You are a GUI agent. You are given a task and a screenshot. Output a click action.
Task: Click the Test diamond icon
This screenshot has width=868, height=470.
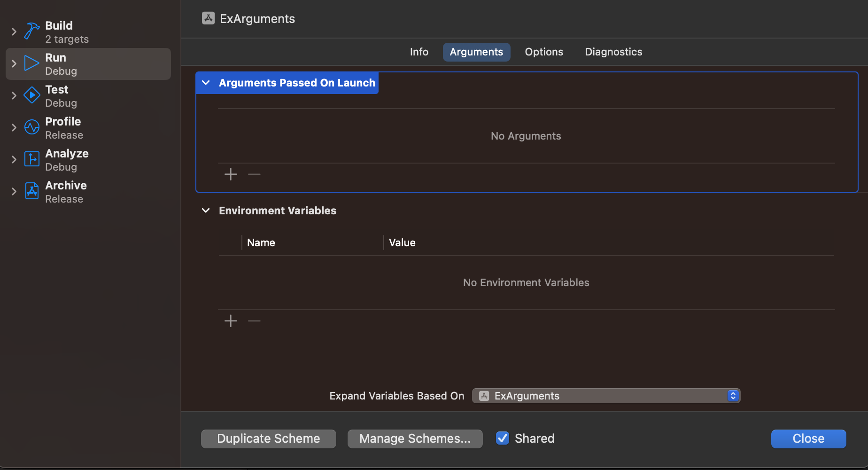[x=31, y=95]
